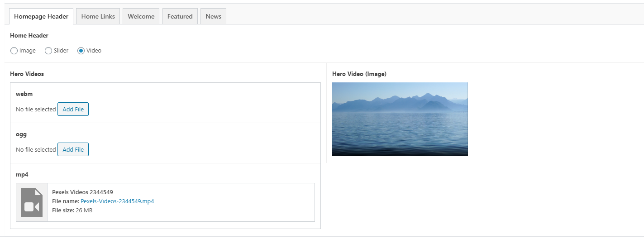Click the webm field label
Image resolution: width=644 pixels, height=239 pixels.
tap(24, 94)
